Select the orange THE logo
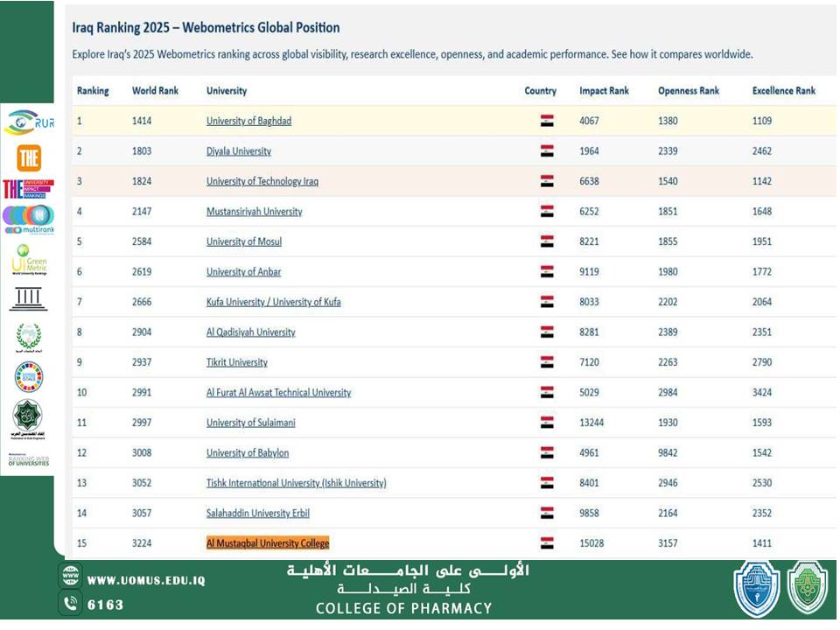The image size is (840, 630). pyautogui.click(x=29, y=158)
